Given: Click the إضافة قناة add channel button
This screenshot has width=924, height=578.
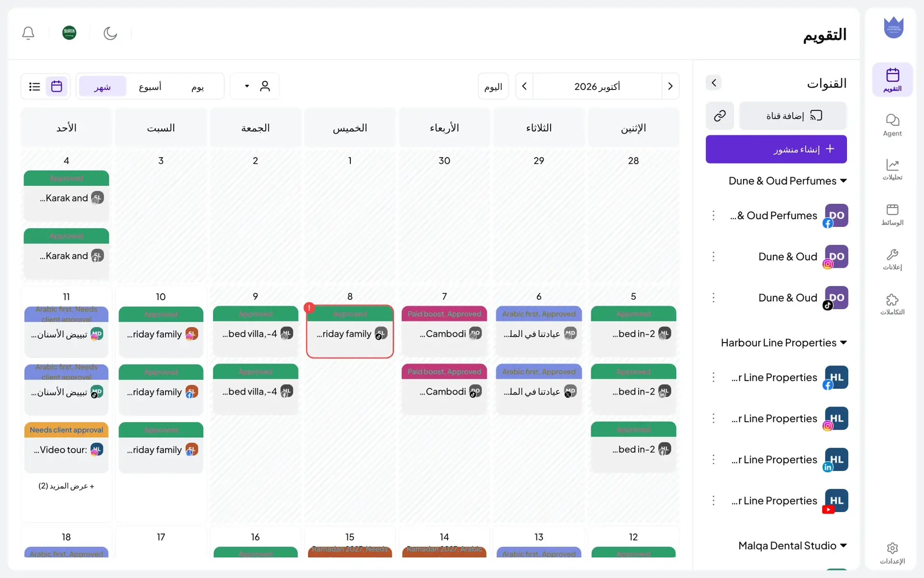Looking at the screenshot, I should [x=793, y=116].
